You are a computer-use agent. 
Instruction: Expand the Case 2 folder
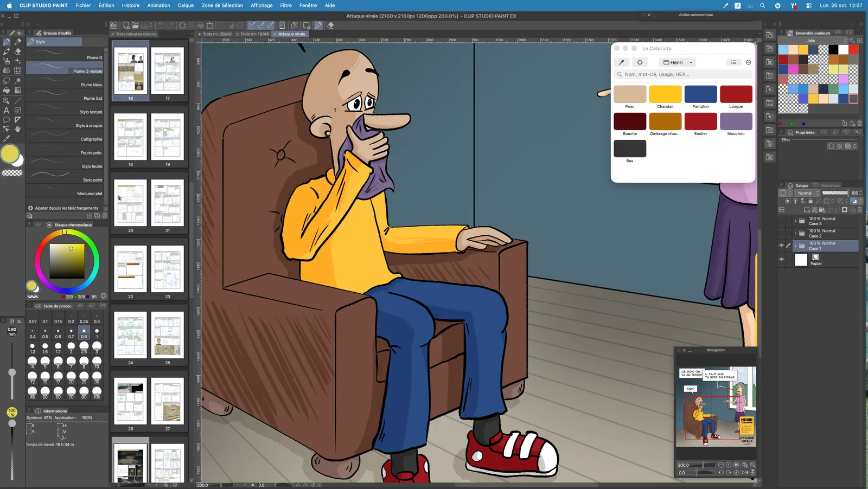click(x=795, y=233)
